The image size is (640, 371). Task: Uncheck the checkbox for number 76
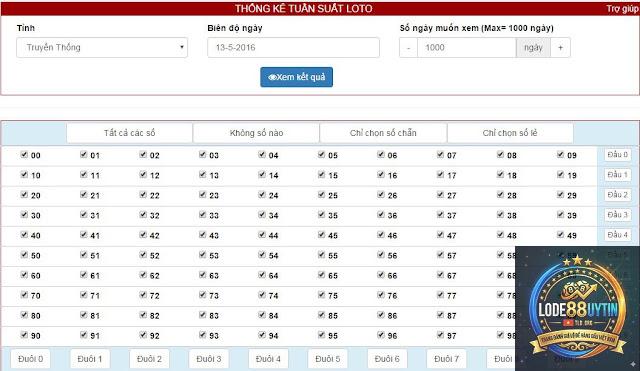pyautogui.click(x=381, y=294)
